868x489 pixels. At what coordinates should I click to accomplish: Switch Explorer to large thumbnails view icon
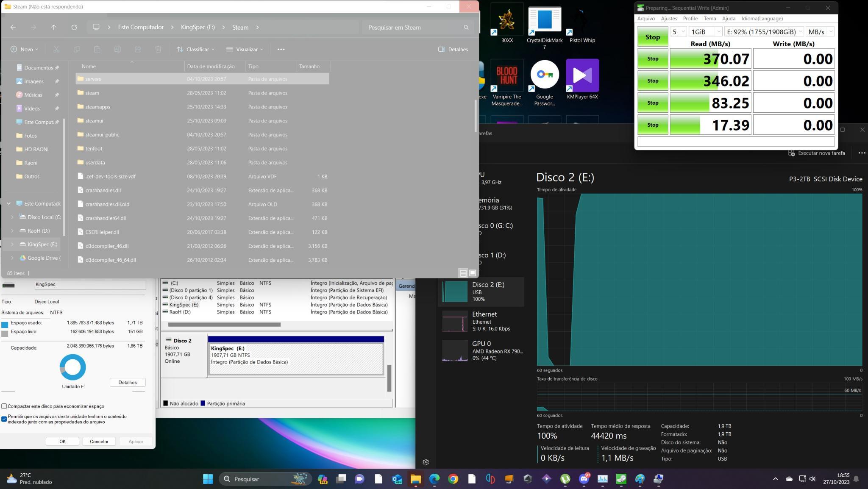click(x=473, y=273)
